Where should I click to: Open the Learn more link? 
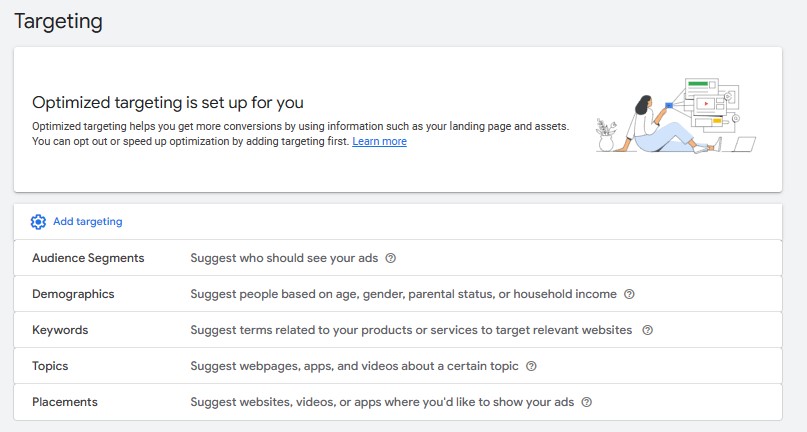point(379,142)
